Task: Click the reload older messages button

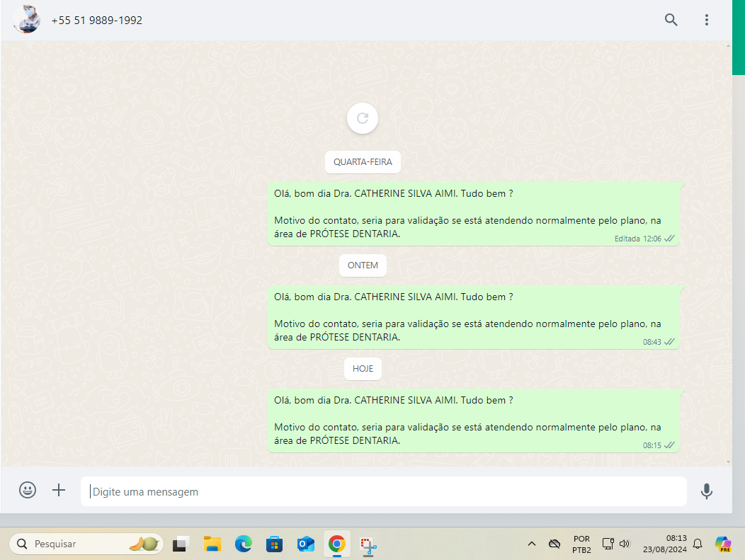Action: click(x=363, y=118)
